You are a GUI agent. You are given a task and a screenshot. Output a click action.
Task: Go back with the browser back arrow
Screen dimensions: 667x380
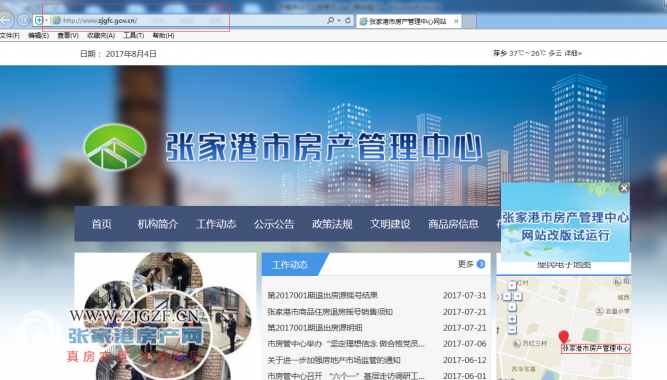(x=6, y=20)
